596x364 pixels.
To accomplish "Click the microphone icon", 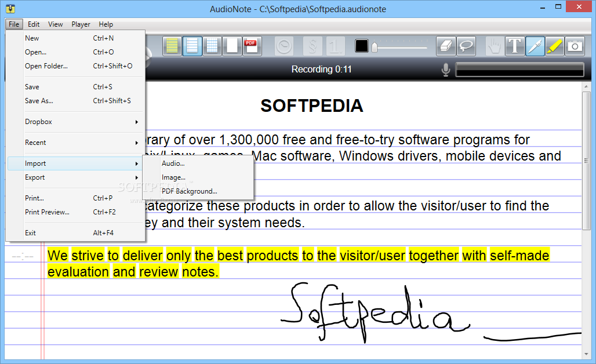I will 446,70.
